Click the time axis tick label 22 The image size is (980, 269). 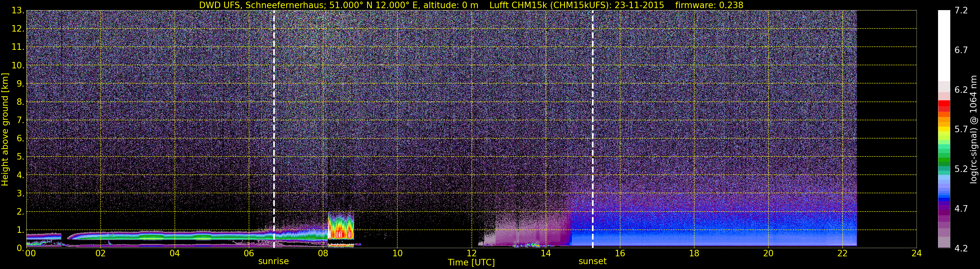pos(842,253)
